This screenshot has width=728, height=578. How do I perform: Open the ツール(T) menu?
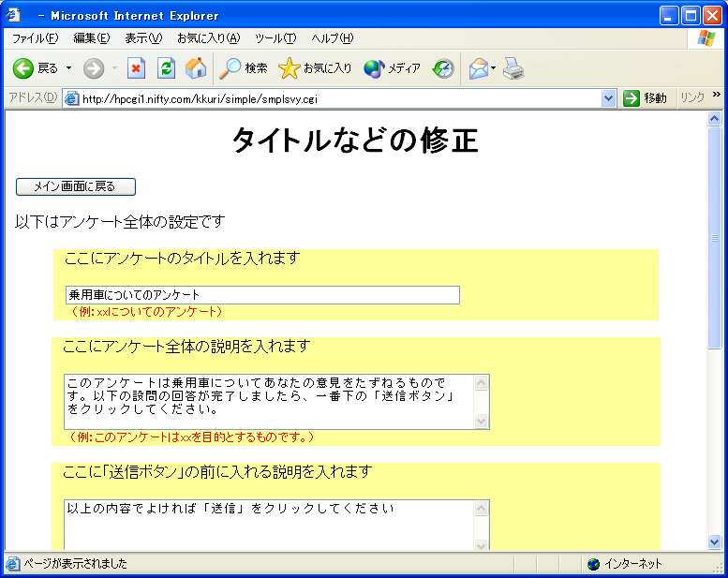point(275,38)
